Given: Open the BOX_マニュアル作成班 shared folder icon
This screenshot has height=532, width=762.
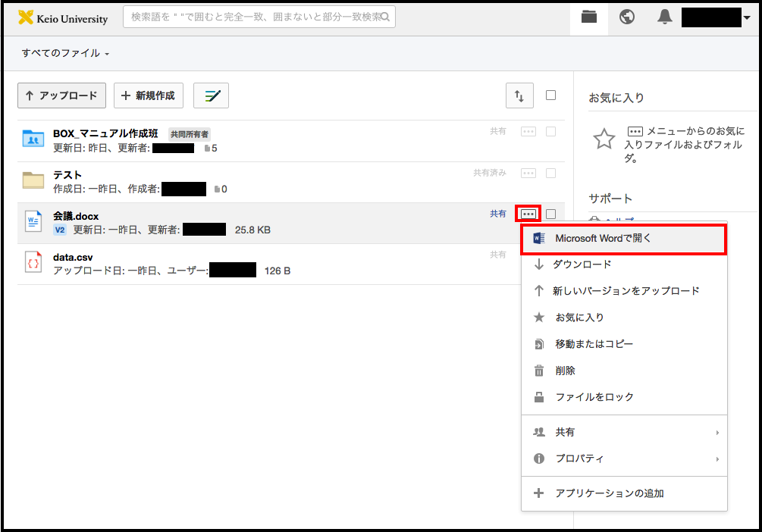Looking at the screenshot, I should [33, 139].
